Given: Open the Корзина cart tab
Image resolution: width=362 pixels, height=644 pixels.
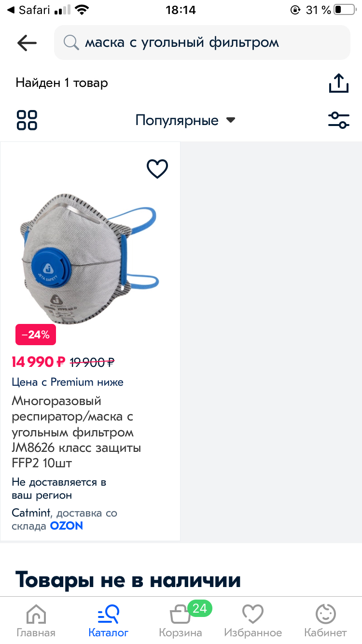Looking at the screenshot, I should pyautogui.click(x=181, y=621).
